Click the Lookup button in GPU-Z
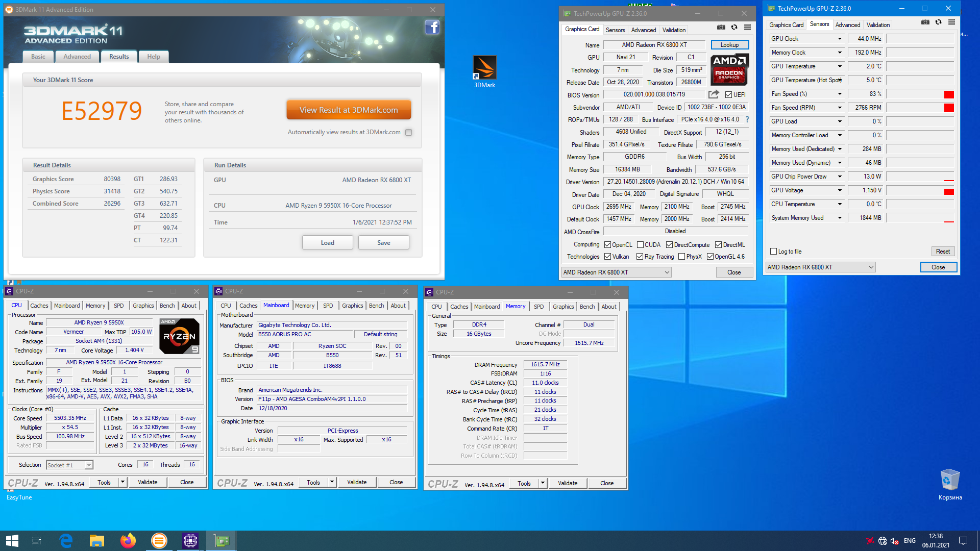Image resolution: width=980 pixels, height=551 pixels. click(x=729, y=45)
